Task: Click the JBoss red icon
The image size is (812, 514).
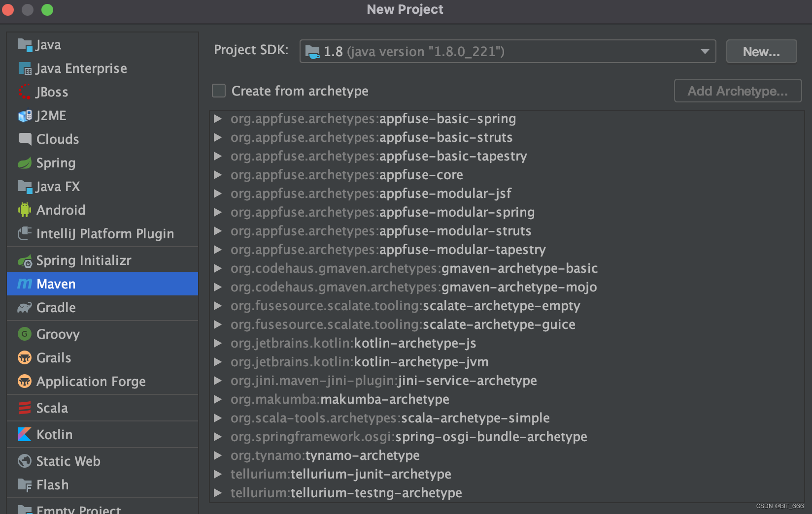Action: coord(25,92)
